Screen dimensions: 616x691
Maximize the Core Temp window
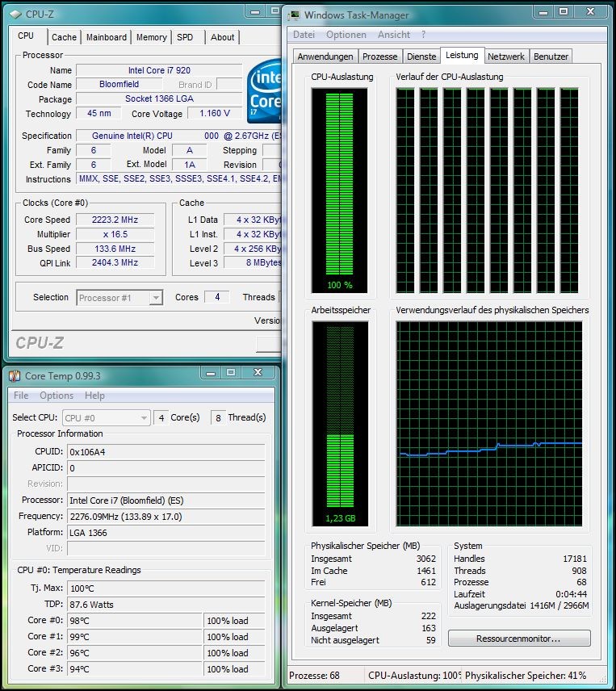(230, 373)
